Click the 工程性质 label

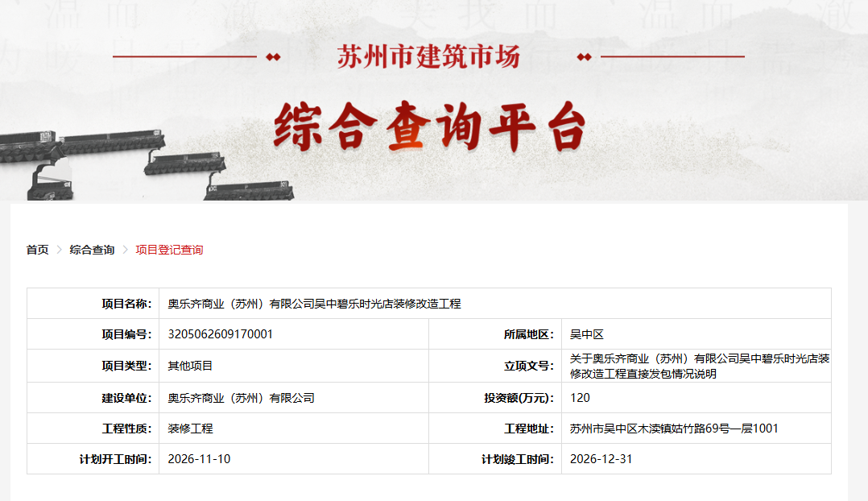tap(126, 429)
